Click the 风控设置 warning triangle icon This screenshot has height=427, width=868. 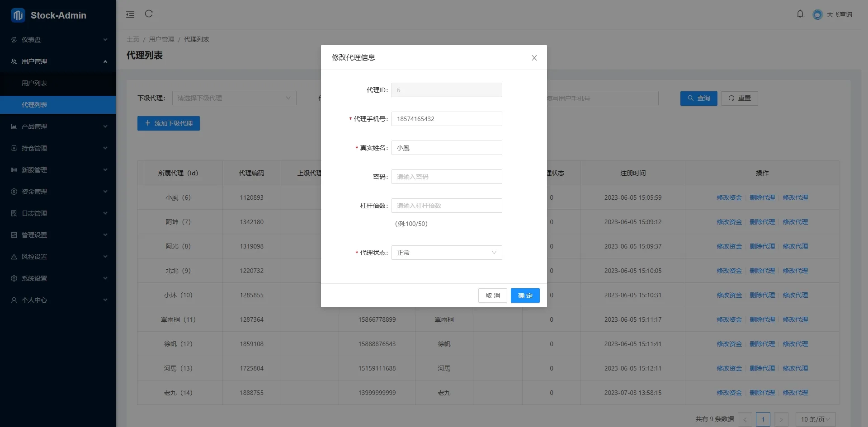[x=14, y=257]
